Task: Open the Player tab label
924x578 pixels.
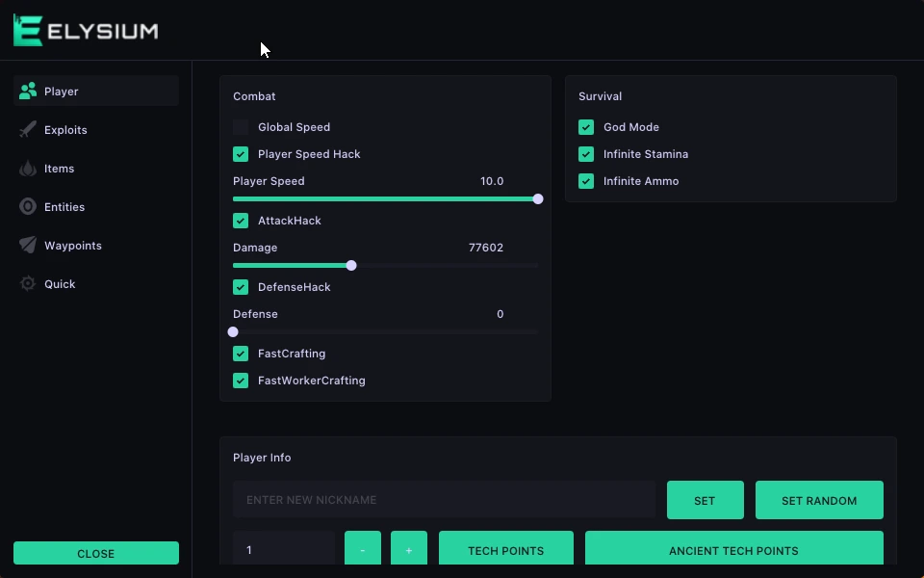Action: point(62,92)
